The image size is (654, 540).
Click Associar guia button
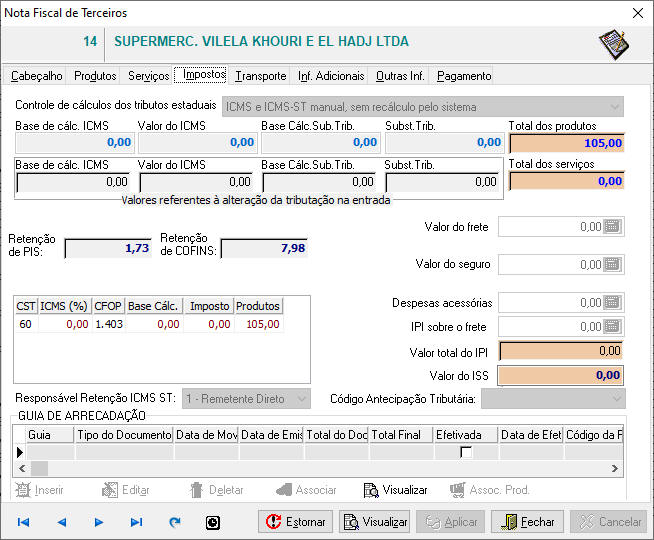pos(306,490)
